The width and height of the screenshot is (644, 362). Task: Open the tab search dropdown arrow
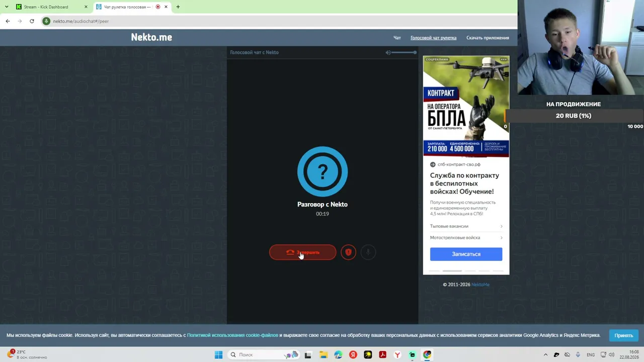coord(7,7)
